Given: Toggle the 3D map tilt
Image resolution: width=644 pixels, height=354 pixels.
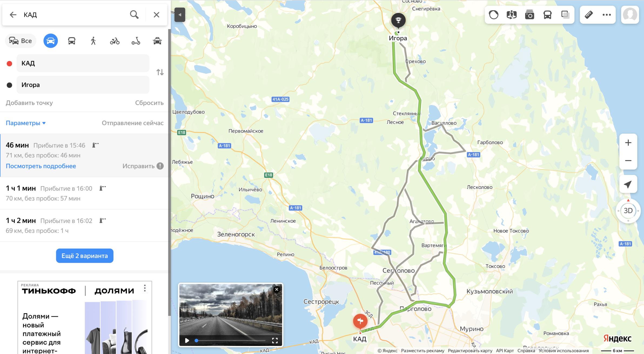Looking at the screenshot, I should click(628, 211).
